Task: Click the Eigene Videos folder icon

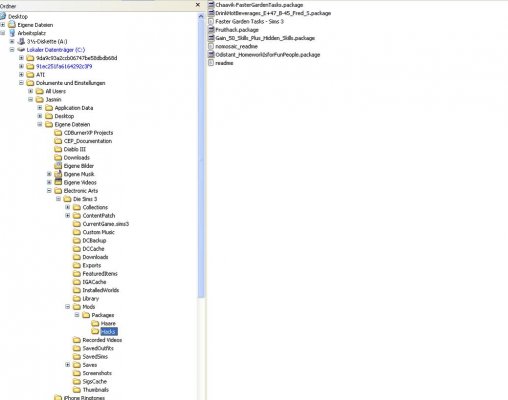Action: pyautogui.click(x=58, y=182)
